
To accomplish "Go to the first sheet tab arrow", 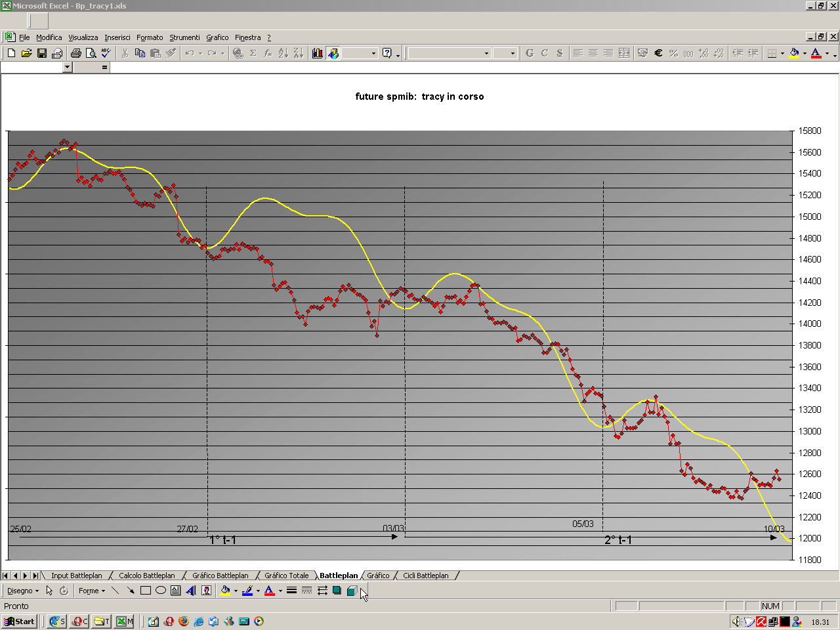I will 6,576.
